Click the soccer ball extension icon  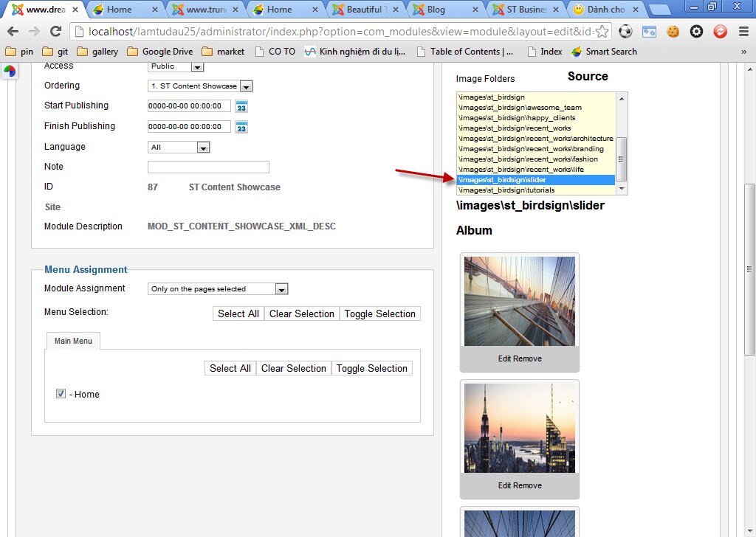625,32
